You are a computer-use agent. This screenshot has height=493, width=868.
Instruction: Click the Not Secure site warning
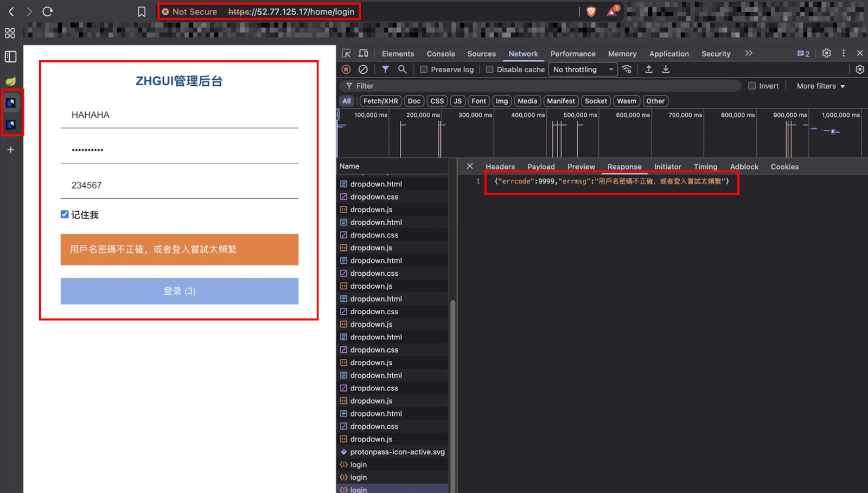[x=189, y=12]
